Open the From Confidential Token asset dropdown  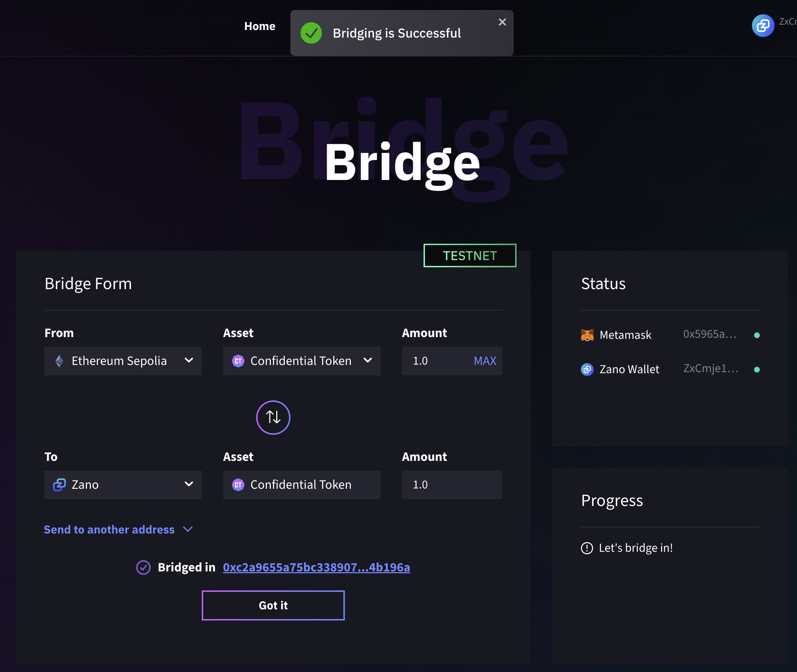[x=301, y=361]
